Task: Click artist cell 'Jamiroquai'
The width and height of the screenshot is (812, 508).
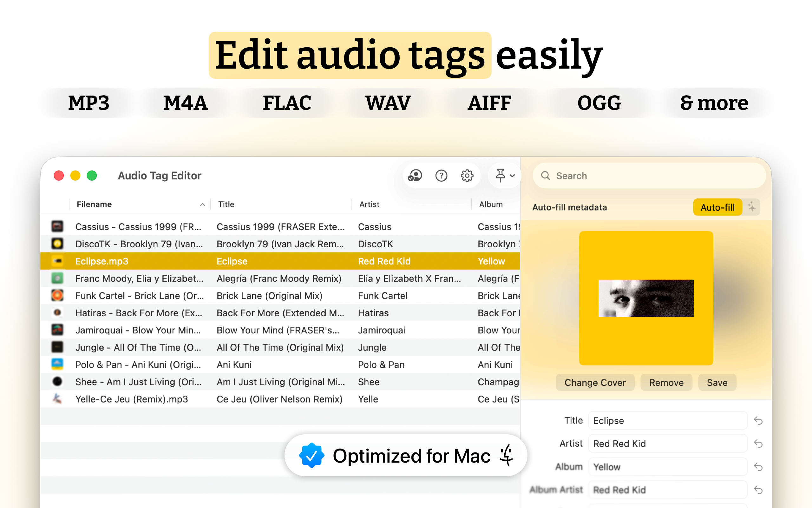Action: 382,330
